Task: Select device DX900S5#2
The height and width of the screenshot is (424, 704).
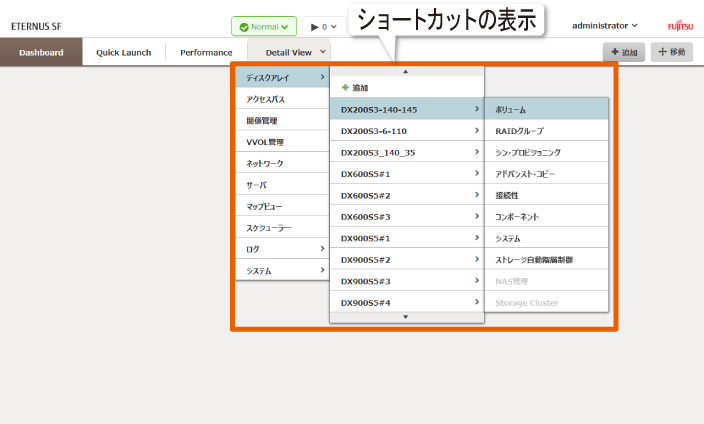Action: coord(407,260)
